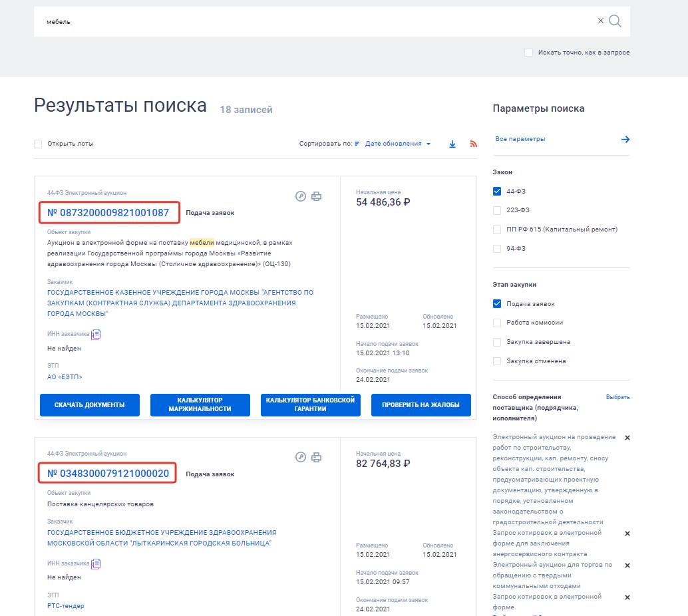Image resolution: width=688 pixels, height=616 pixels.
Task: Select the price 54 486,36 ₽
Action: click(x=383, y=202)
